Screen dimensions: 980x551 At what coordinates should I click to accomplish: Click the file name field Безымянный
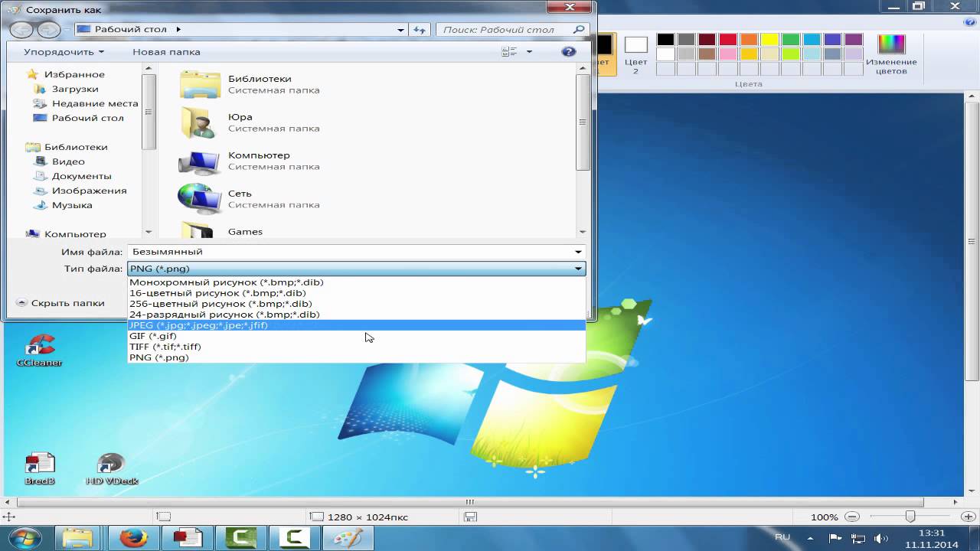(x=356, y=252)
